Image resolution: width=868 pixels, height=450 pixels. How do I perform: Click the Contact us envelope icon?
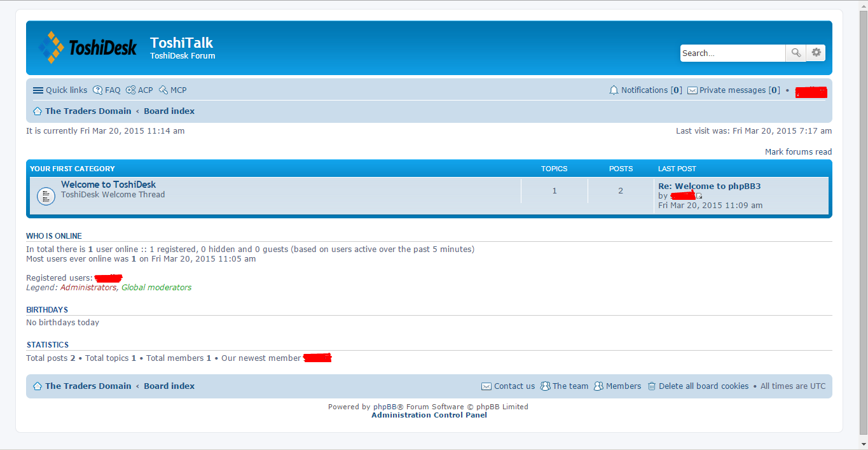[x=486, y=386]
